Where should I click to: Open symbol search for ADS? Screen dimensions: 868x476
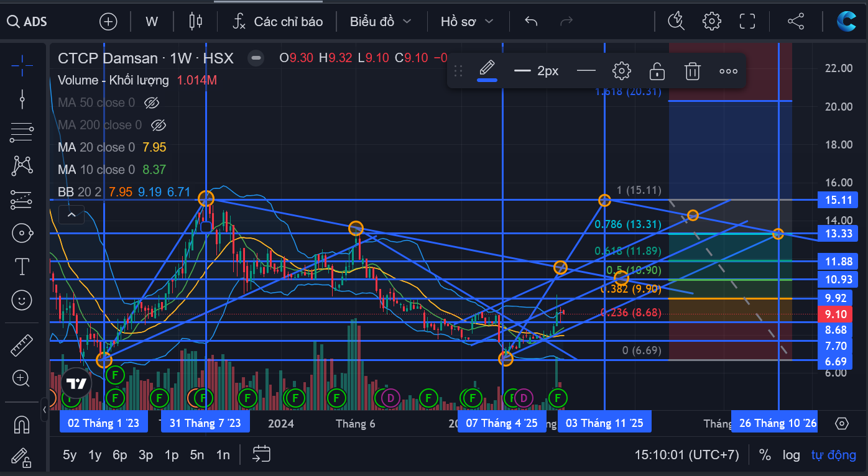pos(27,22)
